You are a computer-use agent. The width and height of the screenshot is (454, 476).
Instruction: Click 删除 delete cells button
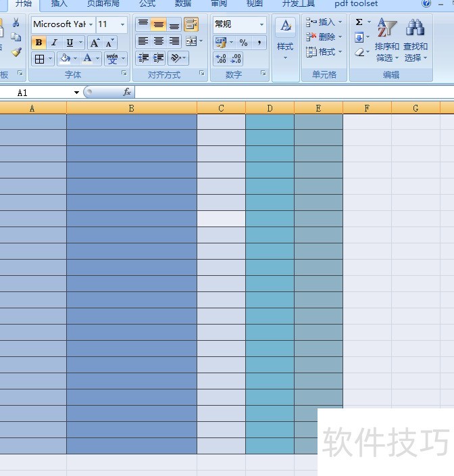click(x=324, y=37)
